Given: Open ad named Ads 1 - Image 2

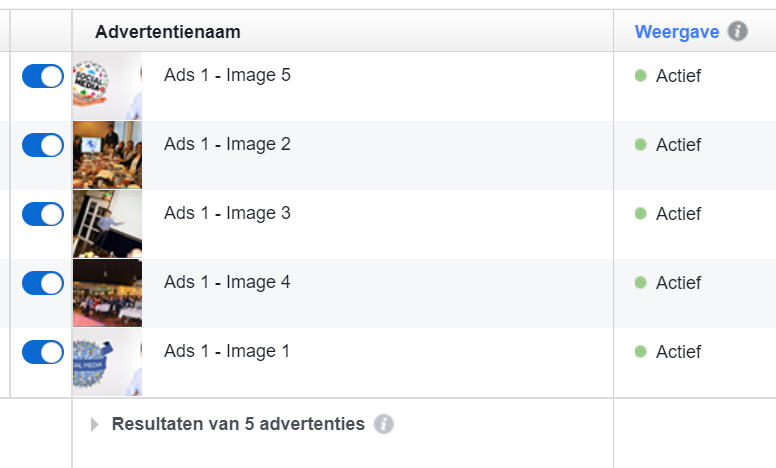Looking at the screenshot, I should click(227, 144).
